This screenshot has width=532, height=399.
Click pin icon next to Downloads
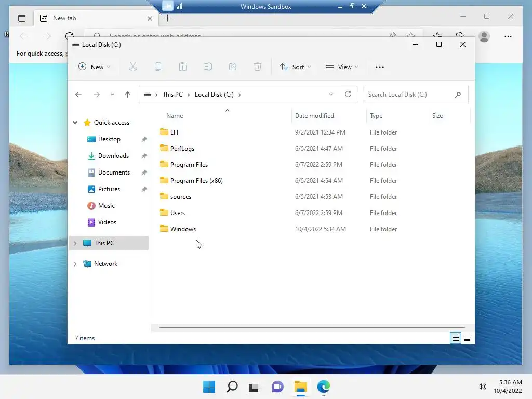point(144,156)
